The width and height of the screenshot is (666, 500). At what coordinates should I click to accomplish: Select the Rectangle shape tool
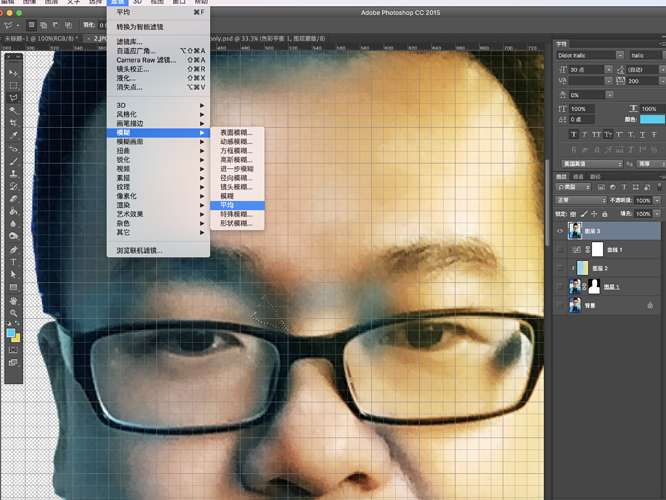13,287
